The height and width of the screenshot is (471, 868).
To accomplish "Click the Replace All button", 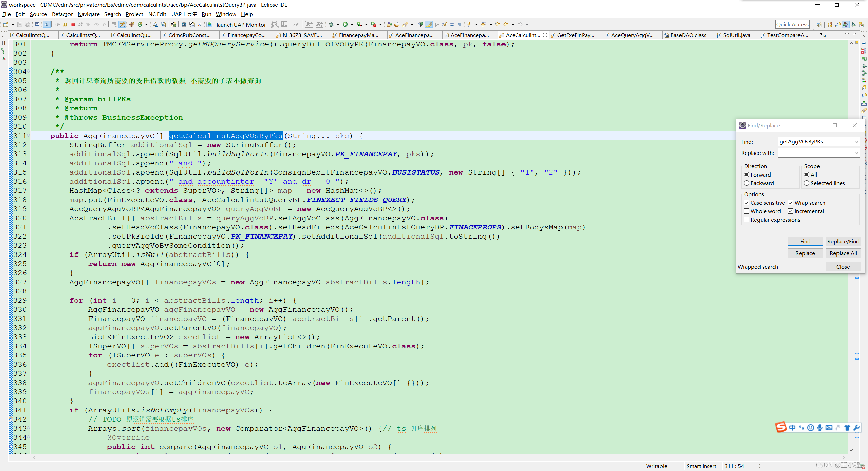I will [843, 253].
